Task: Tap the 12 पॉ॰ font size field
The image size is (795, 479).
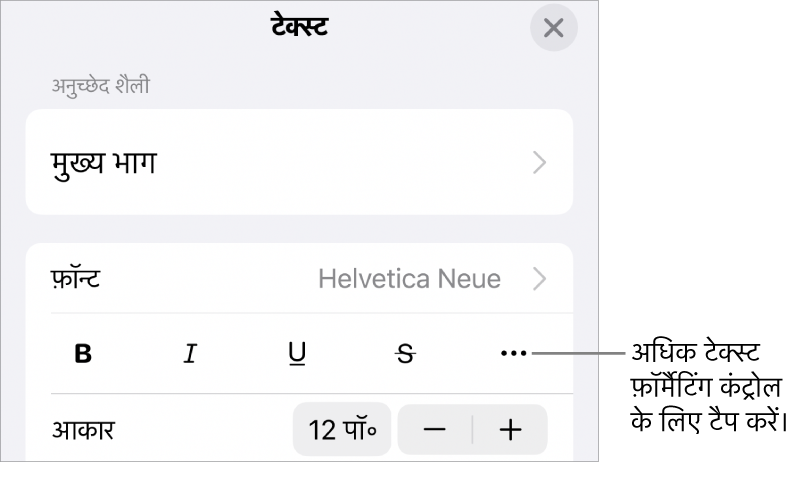Action: tap(341, 431)
